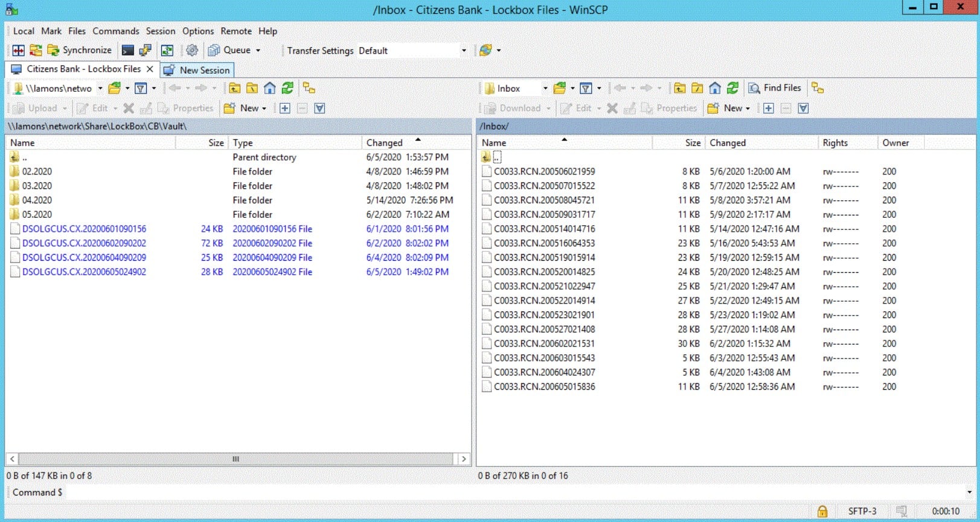Click remote New button

(728, 108)
